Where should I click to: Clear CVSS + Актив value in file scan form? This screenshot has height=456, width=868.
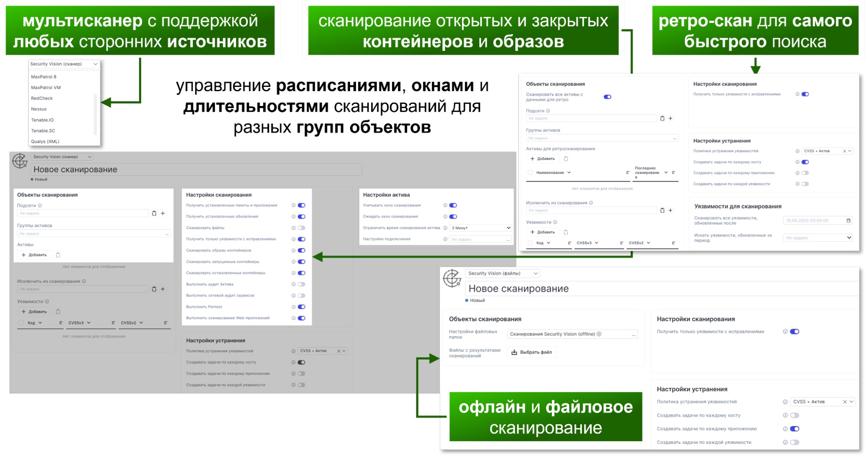click(x=845, y=402)
